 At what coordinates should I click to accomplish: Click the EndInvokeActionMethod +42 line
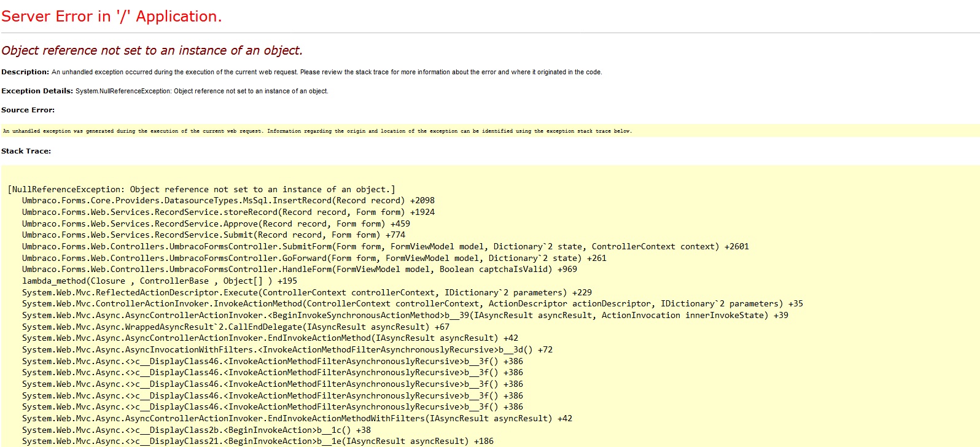pos(270,338)
